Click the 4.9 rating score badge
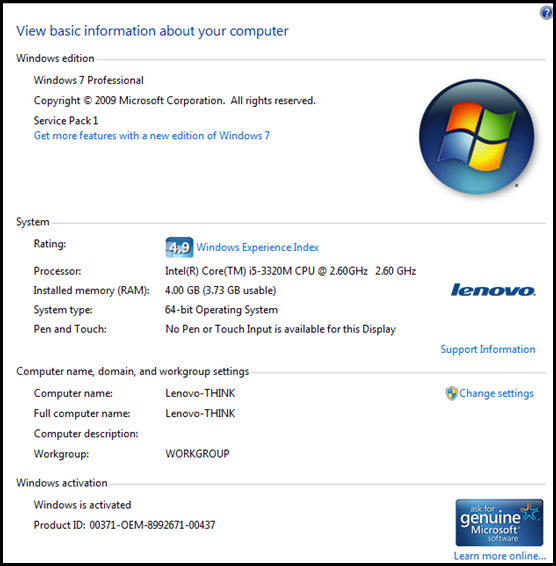Viewport: 556px width, 566px height. point(179,247)
